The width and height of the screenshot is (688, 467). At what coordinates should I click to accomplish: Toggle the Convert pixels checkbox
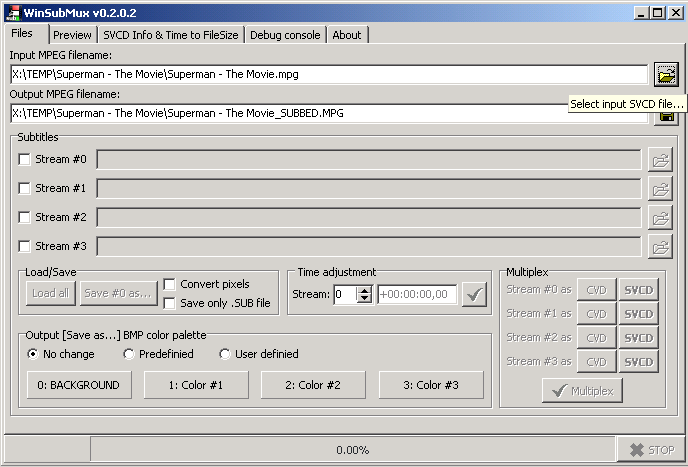[x=170, y=284]
